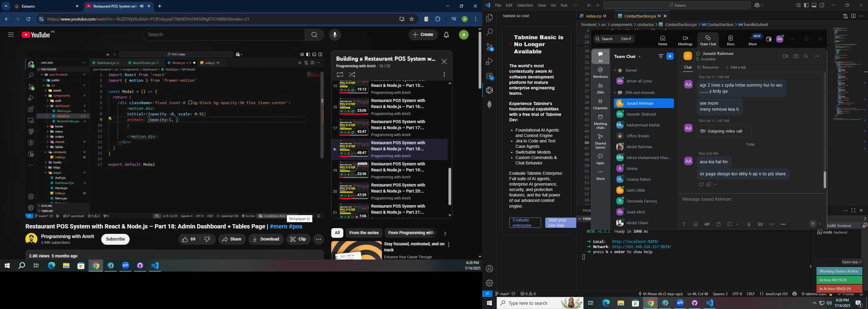Subscribe to Programming with Amrit
868x309 pixels.
(115, 239)
